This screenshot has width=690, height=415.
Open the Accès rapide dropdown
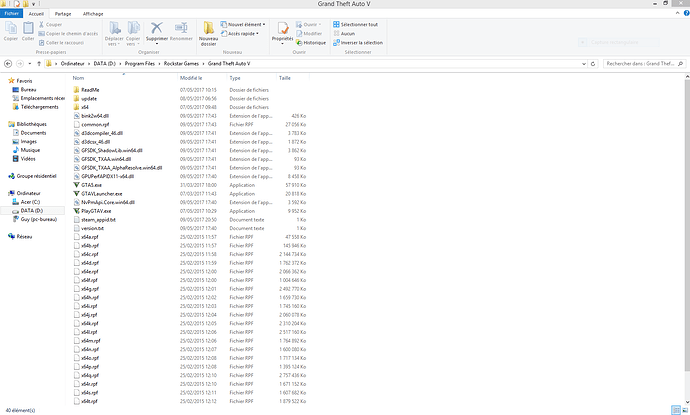click(x=239, y=33)
